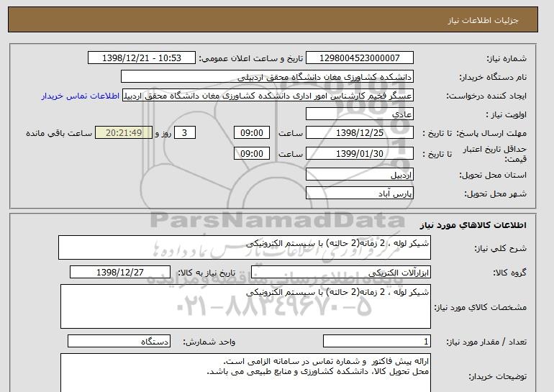
Task: Click the استان محل تحویل label
Action: (x=493, y=176)
